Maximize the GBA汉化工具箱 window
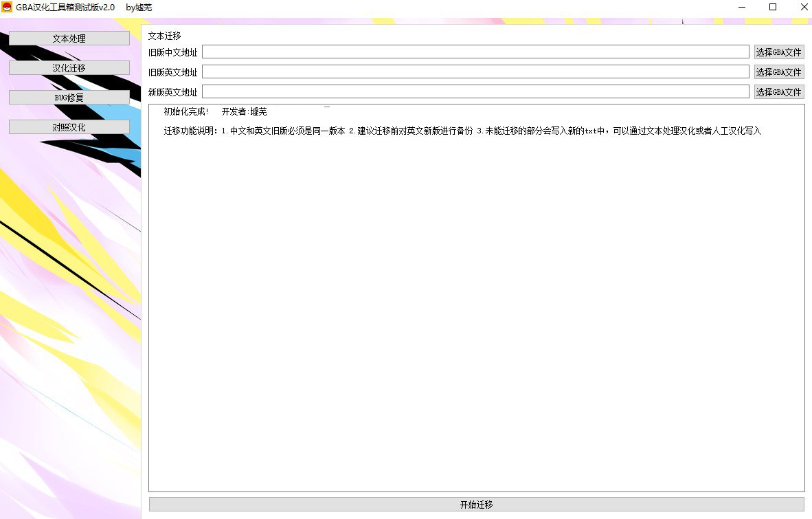The width and height of the screenshot is (812, 519). [x=773, y=8]
